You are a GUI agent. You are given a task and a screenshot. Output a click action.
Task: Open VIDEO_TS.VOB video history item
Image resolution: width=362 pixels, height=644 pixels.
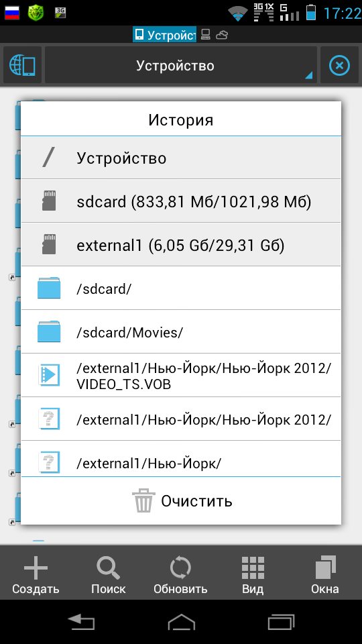coord(181,376)
